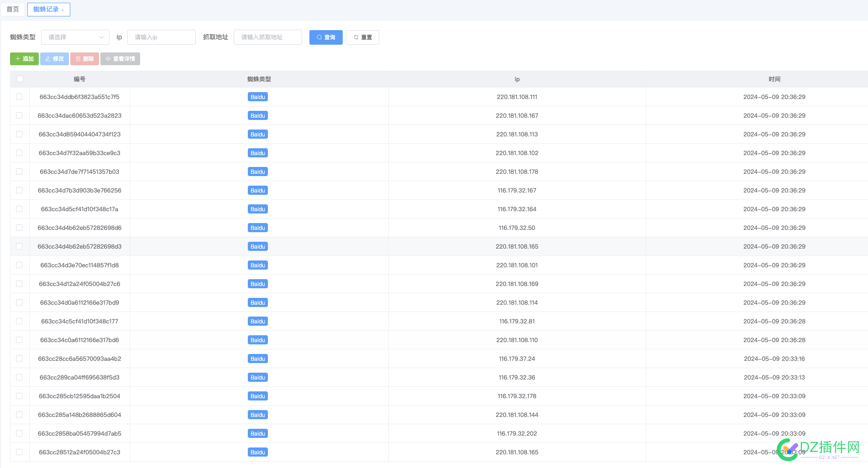
Task: Click the ip cell 116.179.32.81
Action: tap(517, 321)
